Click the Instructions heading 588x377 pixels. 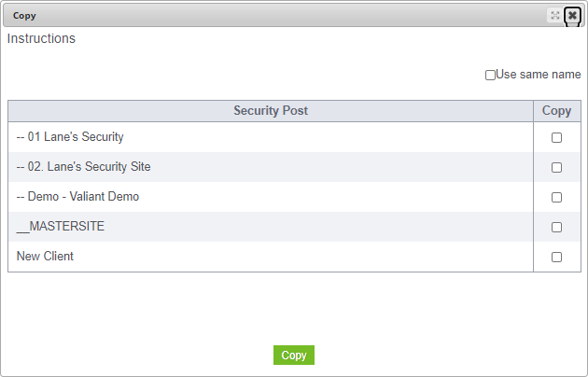[41, 38]
